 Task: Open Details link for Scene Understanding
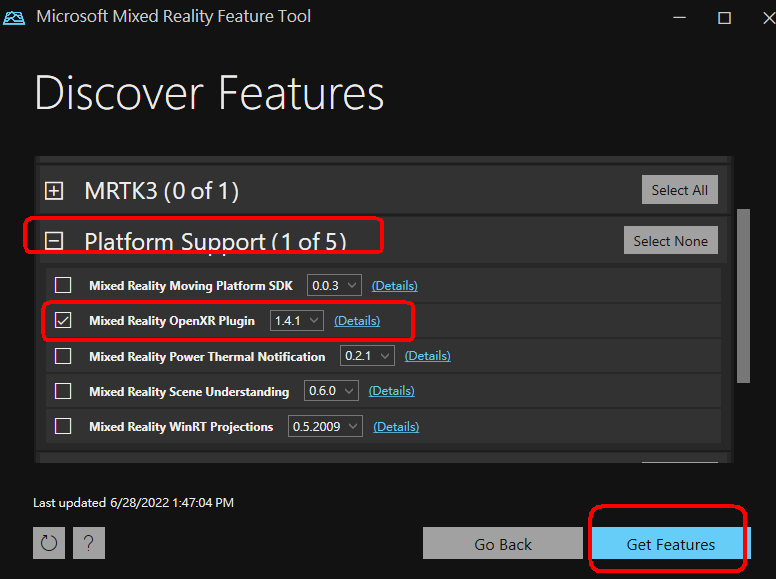click(391, 391)
